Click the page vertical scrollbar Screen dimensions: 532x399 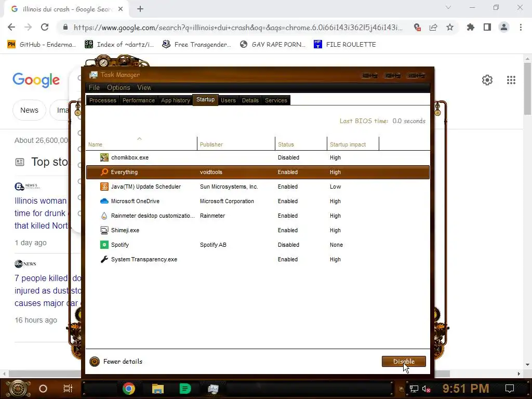tap(528, 89)
